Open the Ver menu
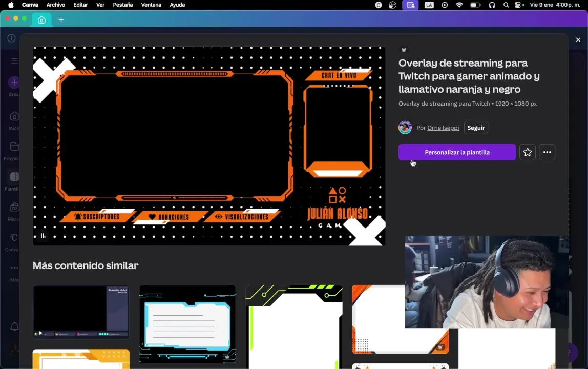Image resolution: width=588 pixels, height=369 pixels. [x=100, y=5]
